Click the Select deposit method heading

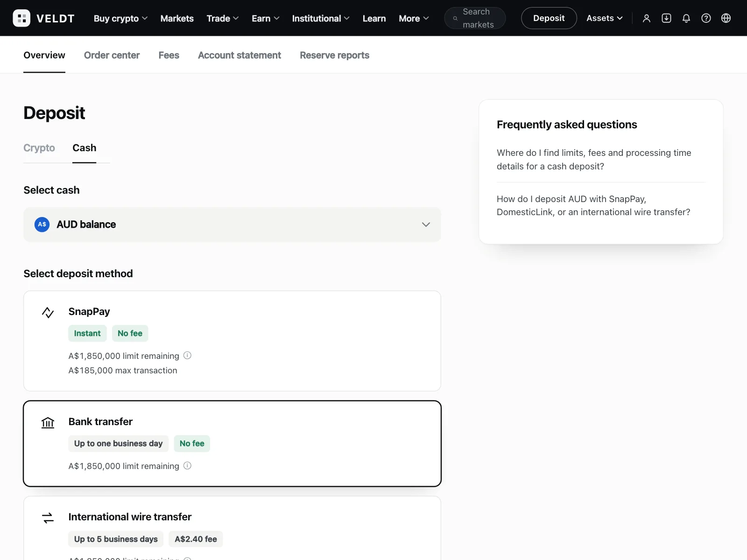click(x=78, y=273)
